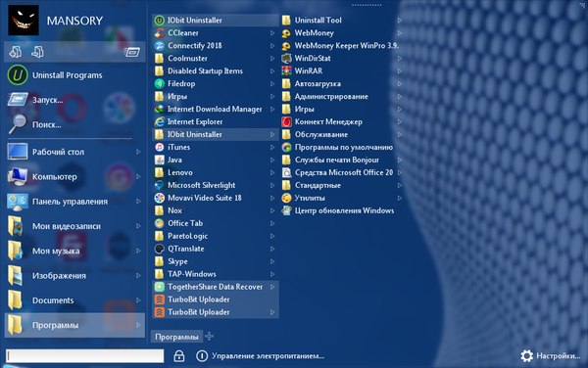Image resolution: width=588 pixels, height=368 pixels.
Task: Expand the Панель управления submenu arrow
Action: pyautogui.click(x=138, y=202)
